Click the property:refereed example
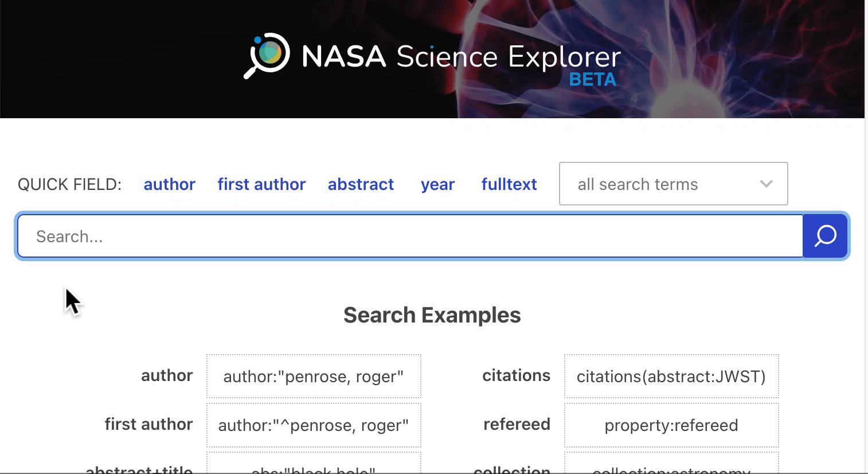 point(671,425)
